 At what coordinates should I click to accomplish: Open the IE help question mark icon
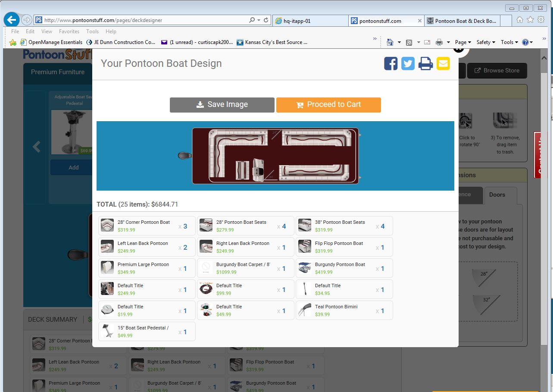pyautogui.click(x=525, y=42)
